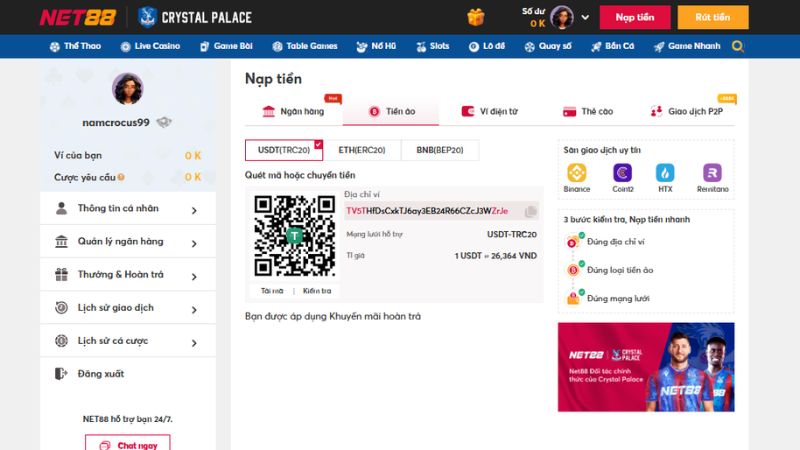Click the Nạp tiền button
The image size is (800, 450).
635,17
